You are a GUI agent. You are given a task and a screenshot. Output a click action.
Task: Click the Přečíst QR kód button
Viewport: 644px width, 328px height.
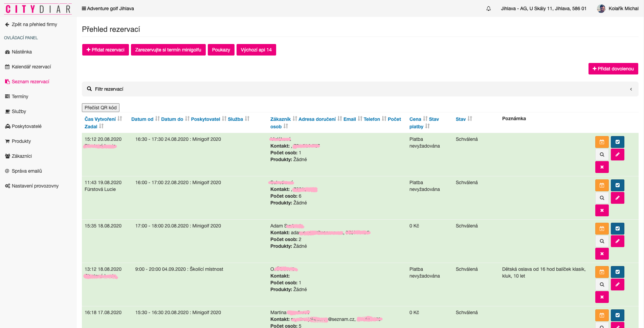click(x=101, y=108)
